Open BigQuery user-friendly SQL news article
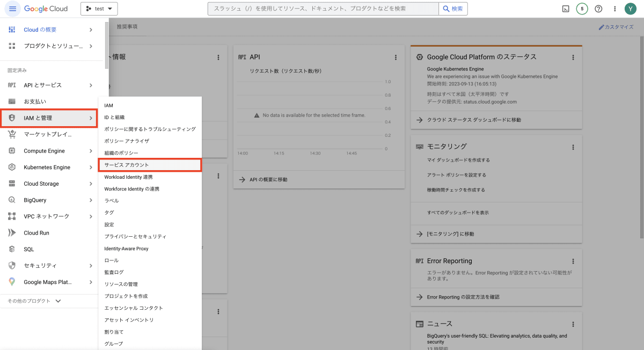644x350 pixels. (x=497, y=339)
